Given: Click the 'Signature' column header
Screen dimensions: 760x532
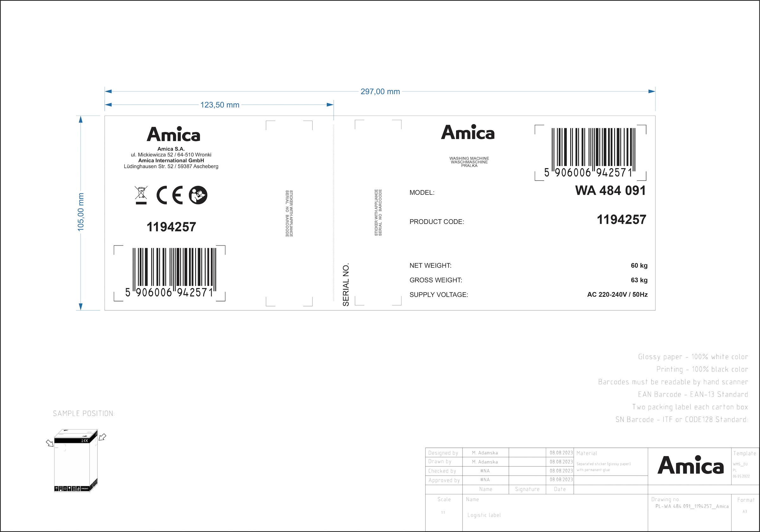Looking at the screenshot, I should pyautogui.click(x=527, y=489).
